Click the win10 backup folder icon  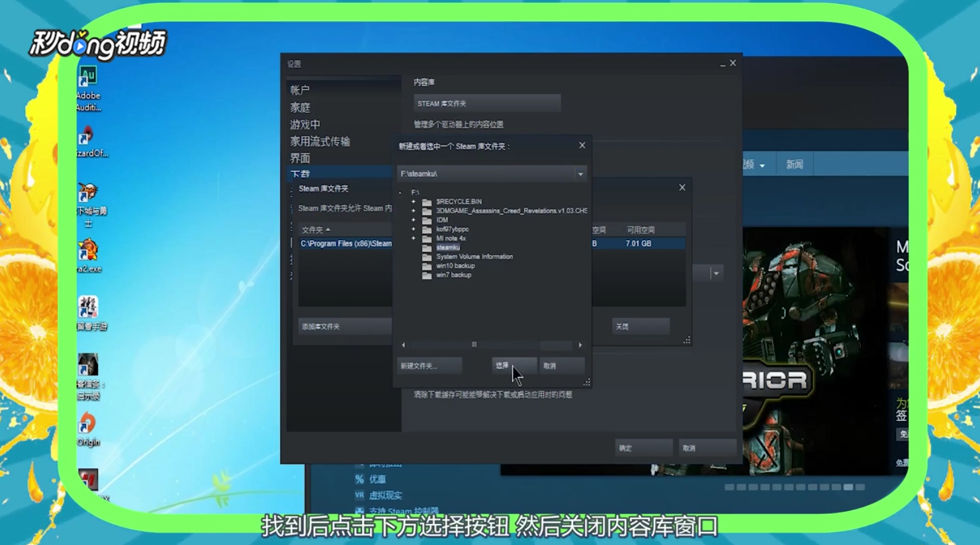coord(427,266)
